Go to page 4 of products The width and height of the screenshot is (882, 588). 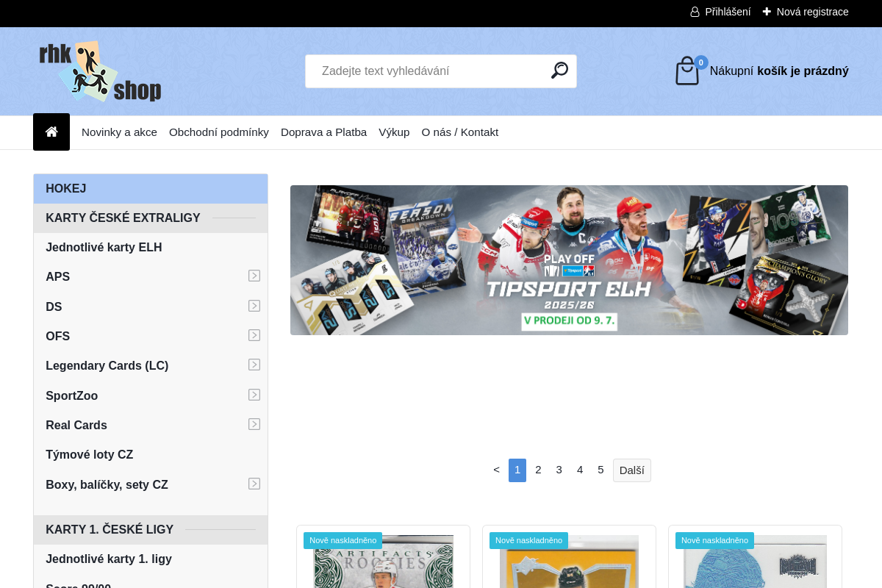point(580,470)
